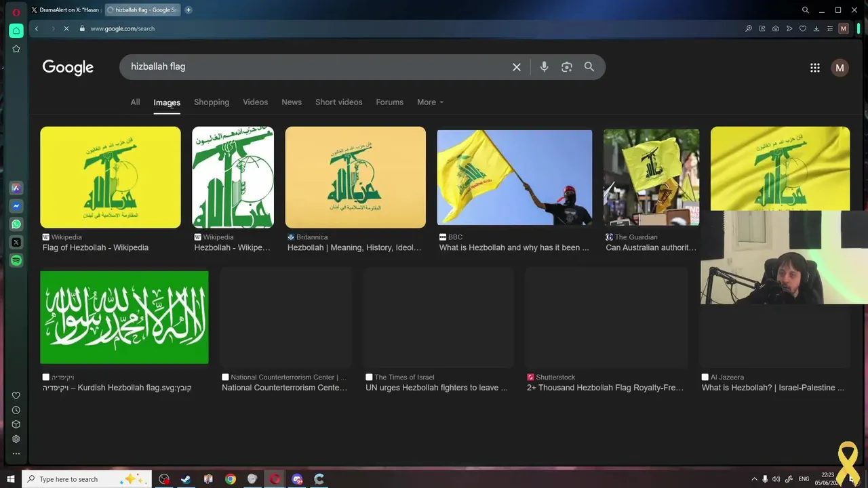Open the Short videos tab
This screenshot has width=868, height=488.
339,102
